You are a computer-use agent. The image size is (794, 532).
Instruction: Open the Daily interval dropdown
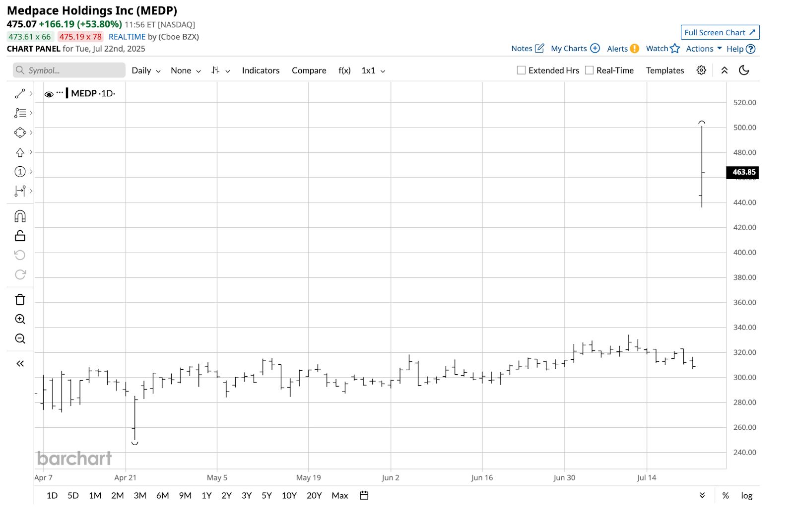point(146,70)
